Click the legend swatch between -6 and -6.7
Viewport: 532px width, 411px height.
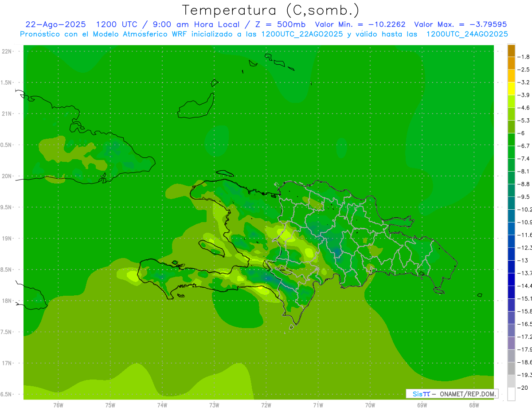point(511,140)
